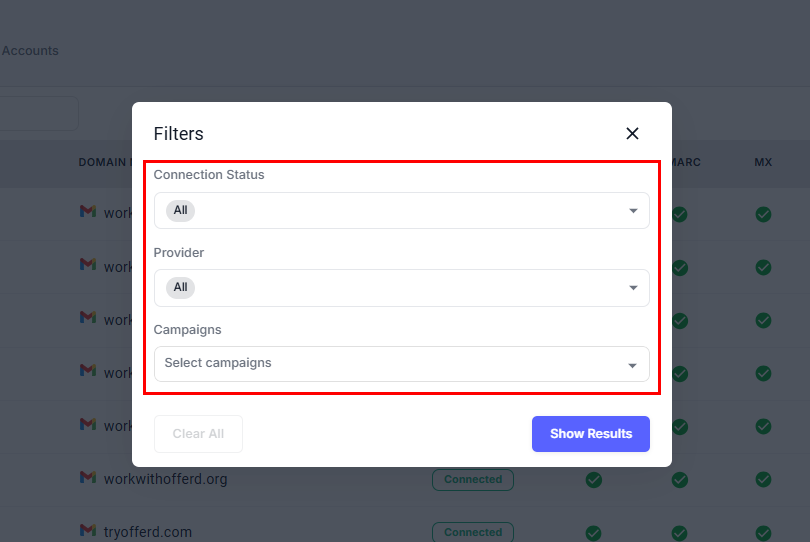The image size is (810, 542).
Task: Click the MX column header
Action: coord(763,162)
